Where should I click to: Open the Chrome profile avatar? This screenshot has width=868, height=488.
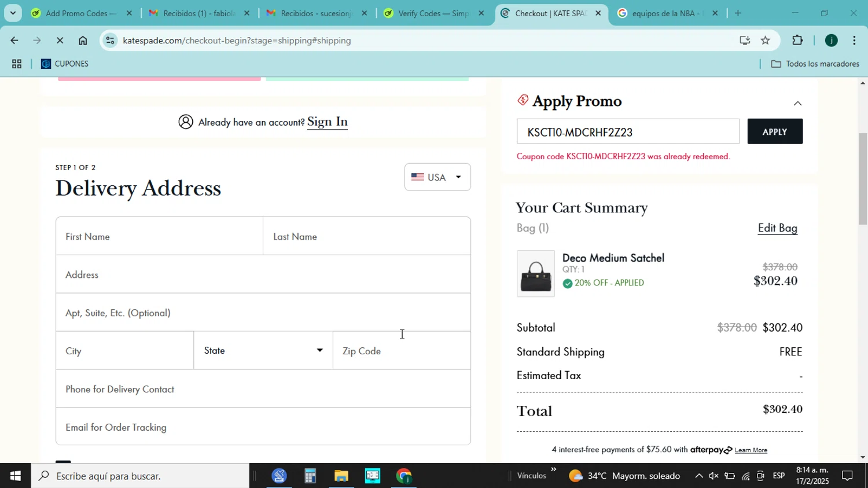(832, 40)
